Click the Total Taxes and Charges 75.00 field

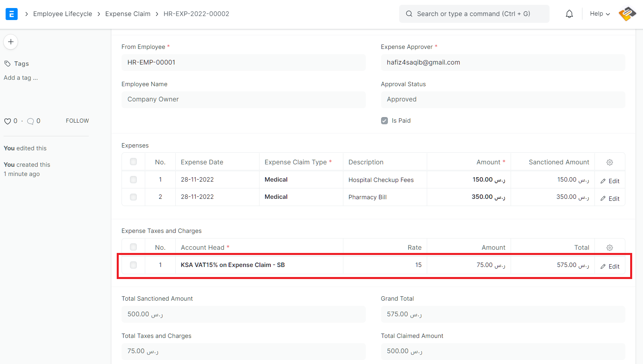243,351
